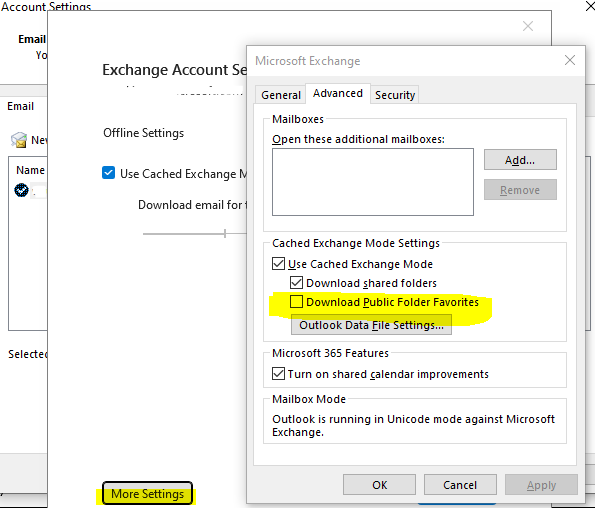Click the Name column header
This screenshot has width=595, height=508.
[30, 170]
